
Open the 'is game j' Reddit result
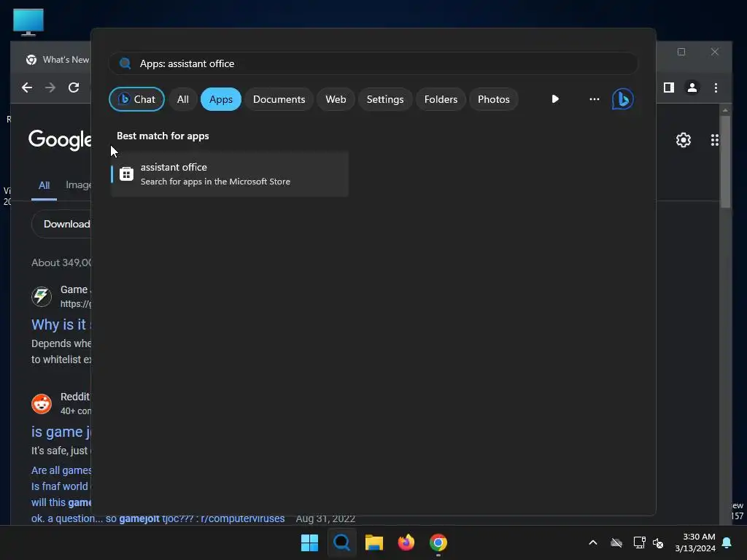tap(61, 432)
